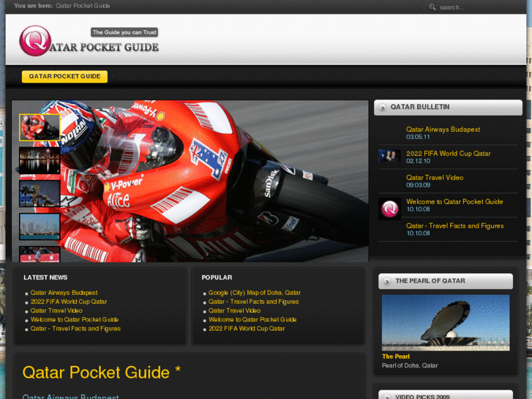Click Qatar Travel Video under Latest News
This screenshot has width=532, height=399.
pyautogui.click(x=56, y=310)
